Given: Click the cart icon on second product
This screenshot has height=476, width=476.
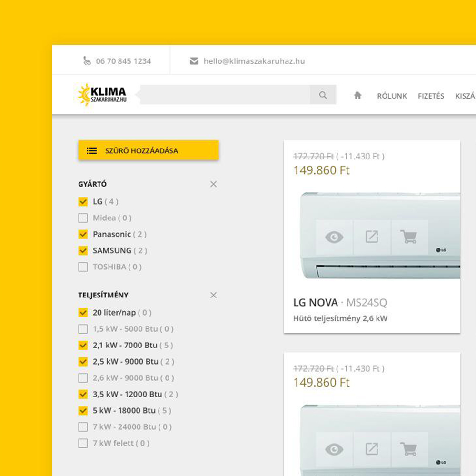Looking at the screenshot, I should [409, 449].
